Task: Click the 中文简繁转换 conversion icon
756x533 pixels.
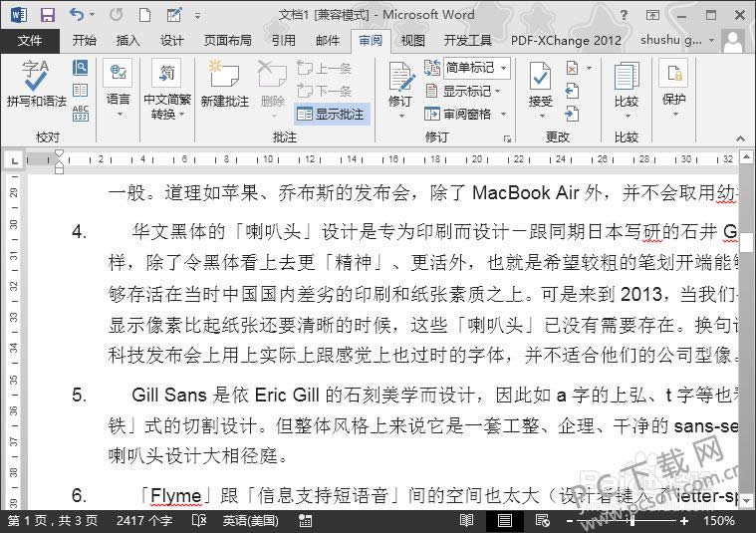Action: pos(166,73)
